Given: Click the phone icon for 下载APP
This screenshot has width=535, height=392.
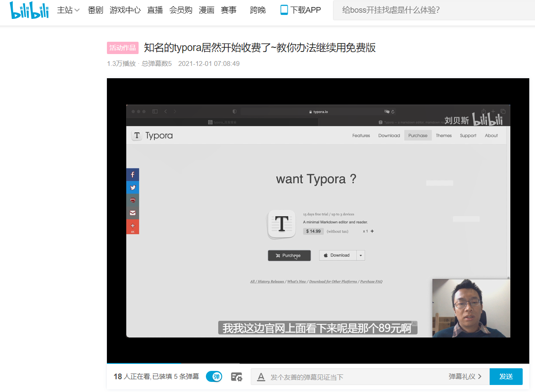Looking at the screenshot, I should [284, 10].
